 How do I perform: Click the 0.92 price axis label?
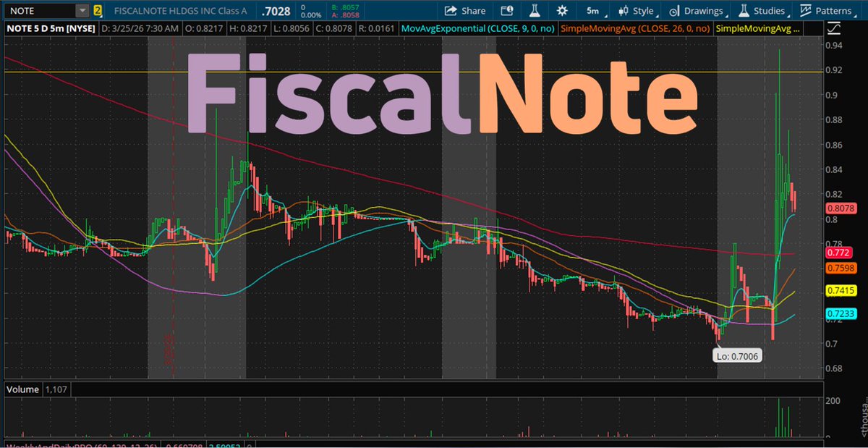tap(835, 71)
